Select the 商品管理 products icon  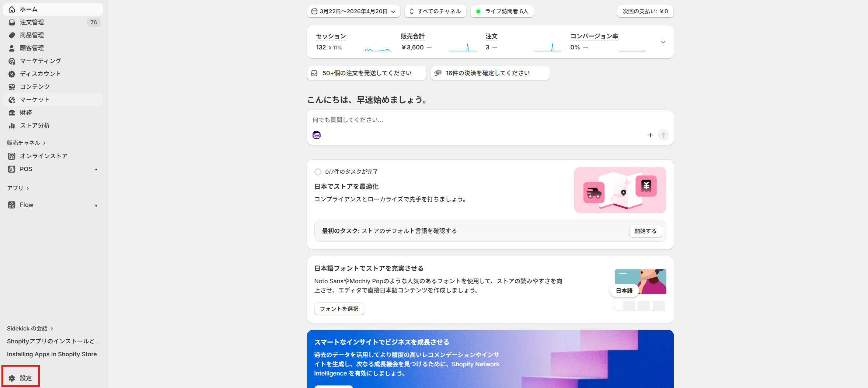(x=11, y=35)
